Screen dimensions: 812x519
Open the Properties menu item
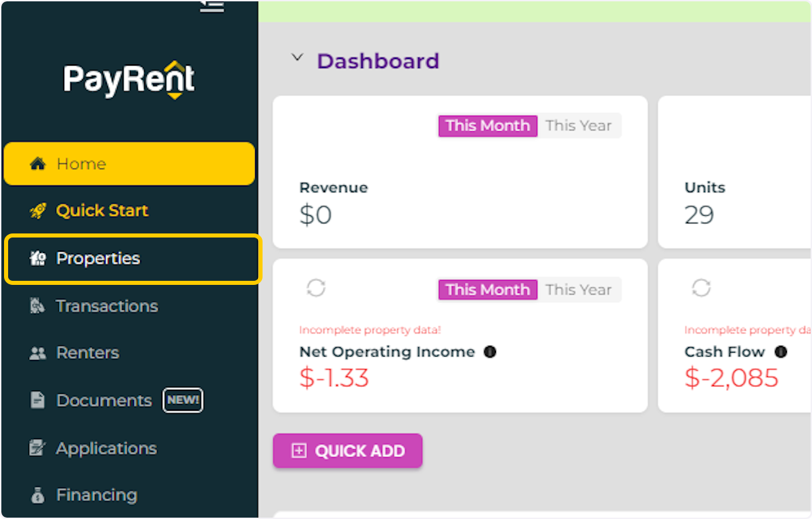[98, 258]
